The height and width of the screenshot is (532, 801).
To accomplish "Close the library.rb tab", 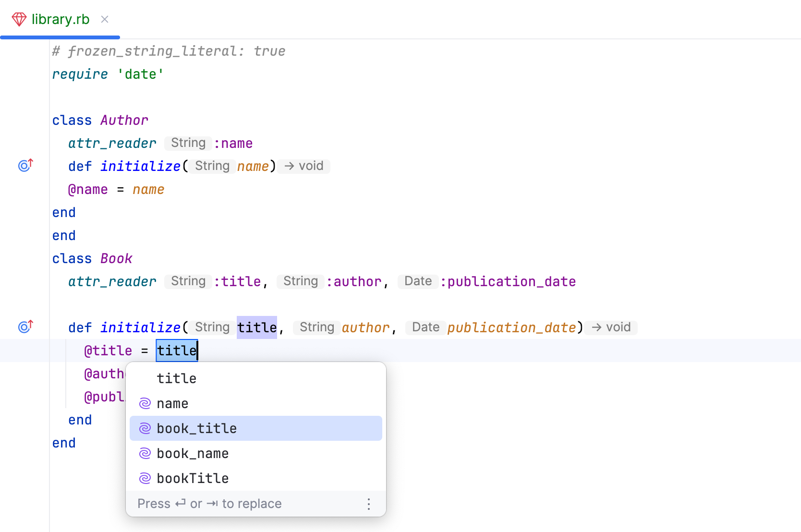I will pyautogui.click(x=105, y=19).
